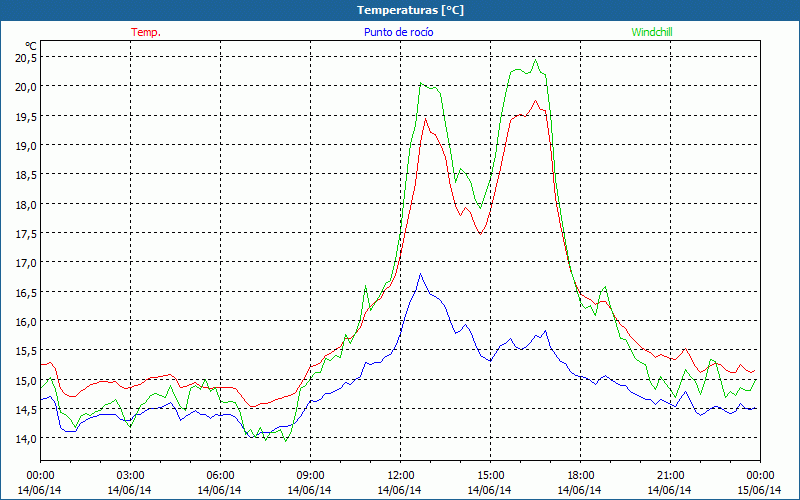The height and width of the screenshot is (500, 800).
Task: Click the 17,5 y-axis value
Action: tap(25, 233)
